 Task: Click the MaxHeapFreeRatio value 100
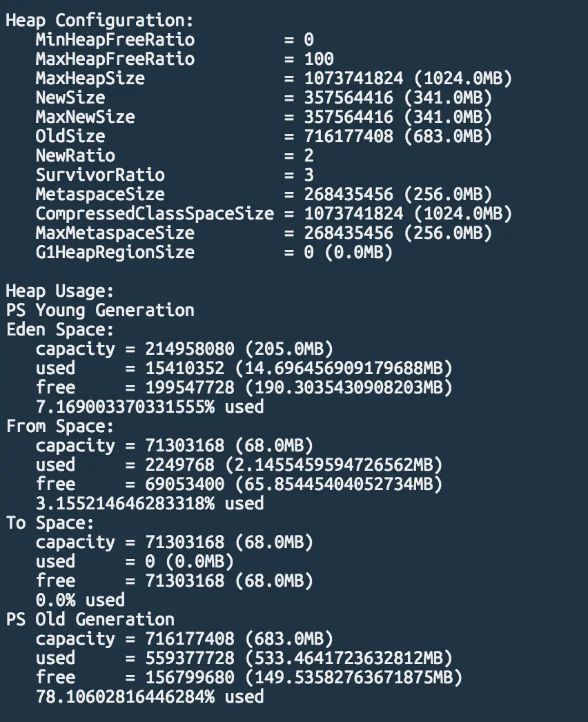click(x=319, y=59)
